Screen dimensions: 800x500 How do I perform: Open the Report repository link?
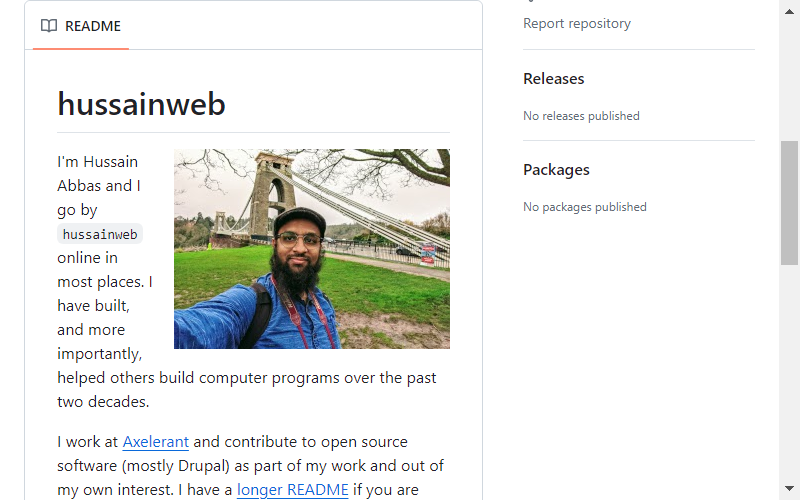(x=577, y=23)
